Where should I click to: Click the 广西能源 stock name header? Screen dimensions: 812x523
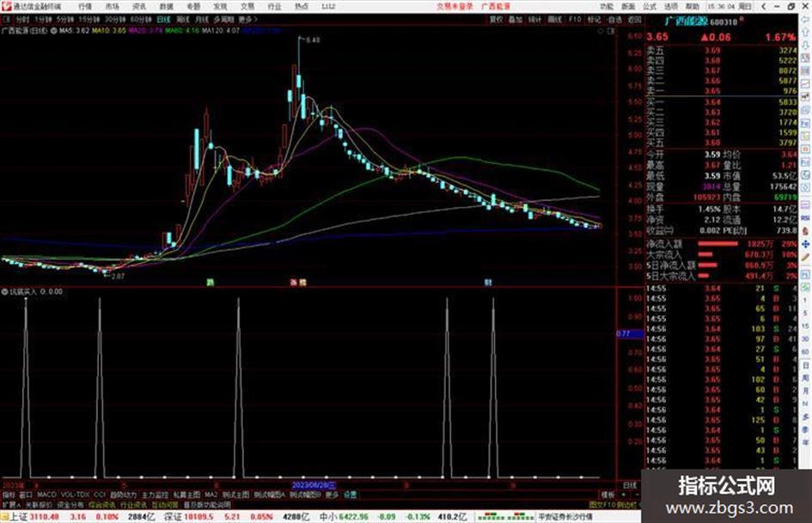coord(687,21)
